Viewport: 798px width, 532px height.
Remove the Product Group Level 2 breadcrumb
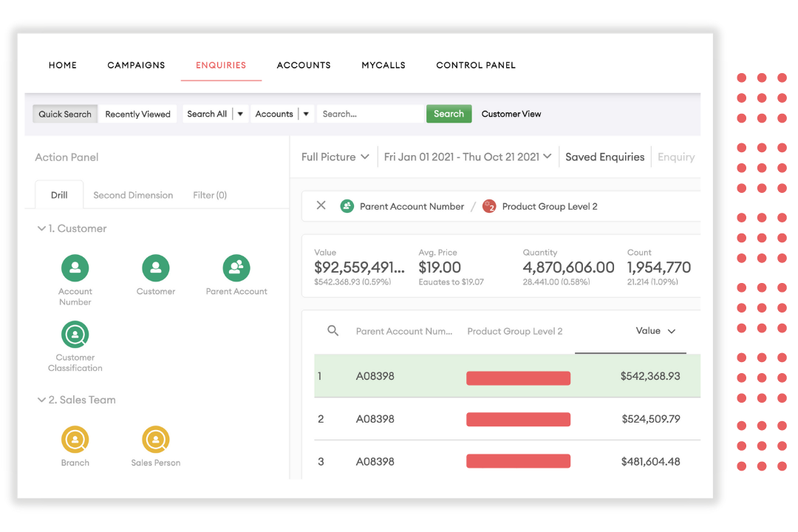[320, 205]
